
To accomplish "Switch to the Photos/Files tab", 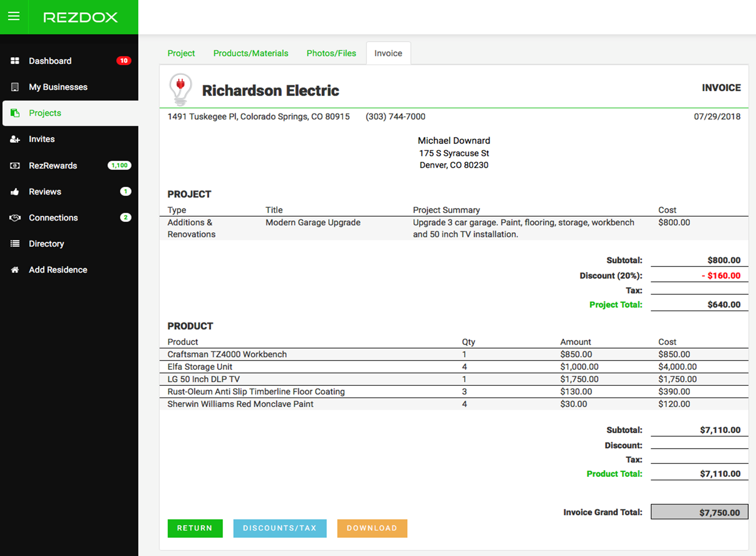I will (x=331, y=53).
